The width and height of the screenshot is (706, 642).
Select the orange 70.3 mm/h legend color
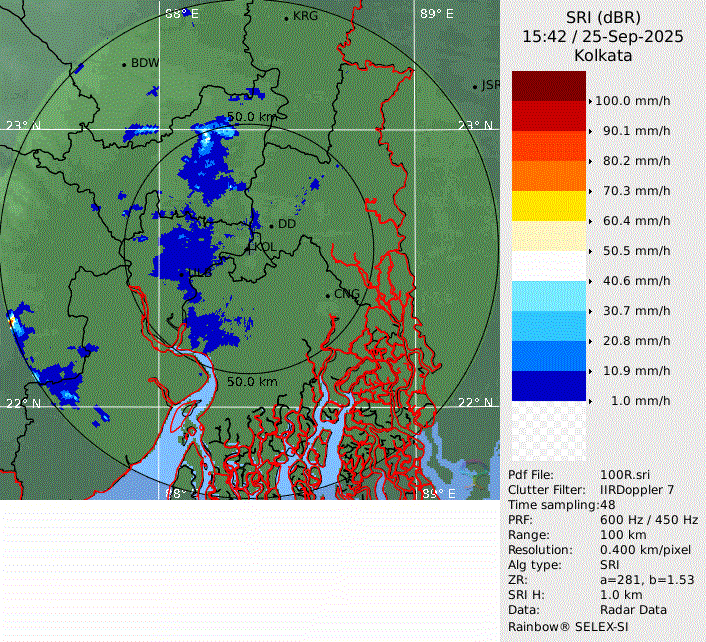click(548, 176)
